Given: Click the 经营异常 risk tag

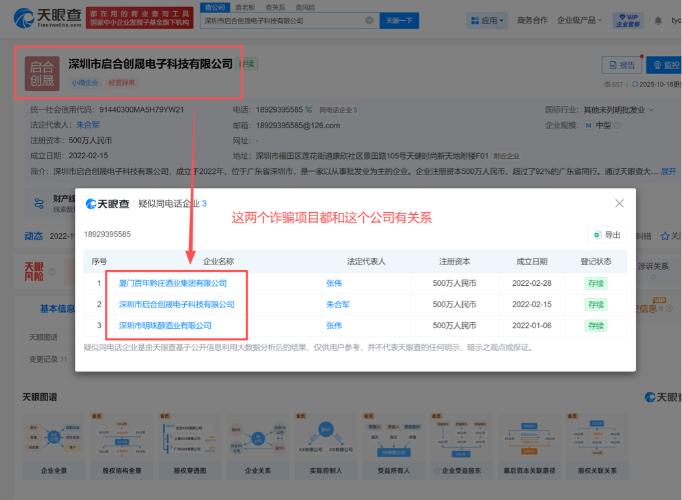Looking at the screenshot, I should tap(122, 83).
